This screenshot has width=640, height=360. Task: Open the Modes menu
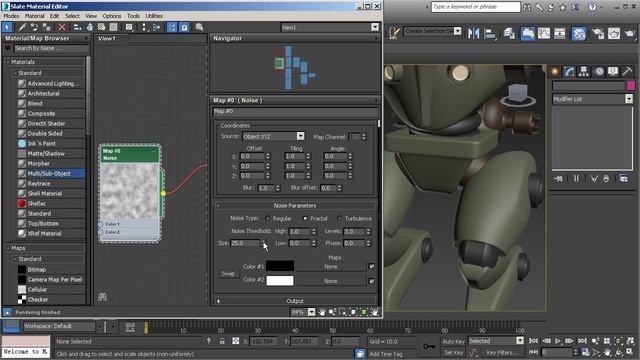11,16
